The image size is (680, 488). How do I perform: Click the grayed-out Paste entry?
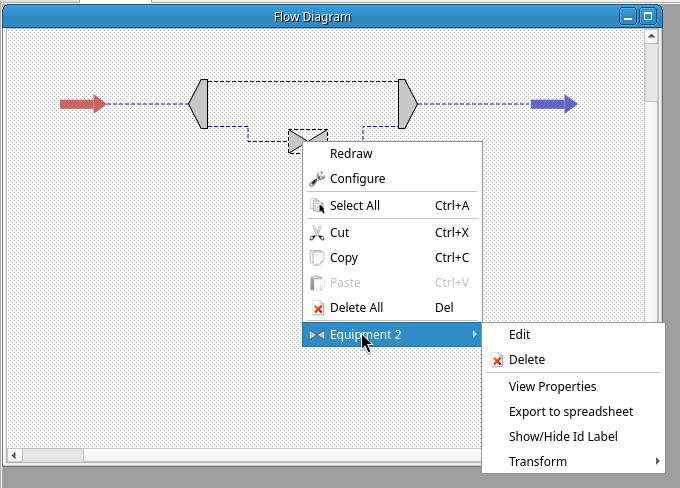[392, 283]
